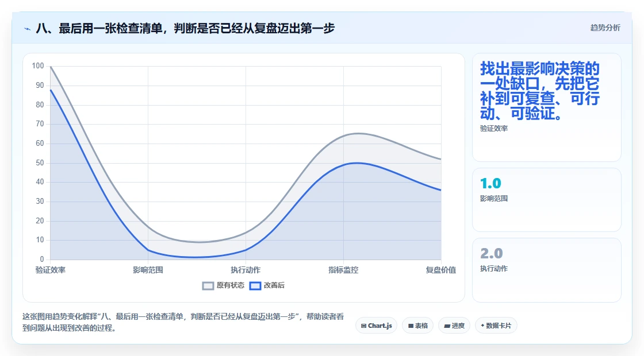Viewport: 644px width, 356px height.
Task: Select the 表格 chip
Action: 417,326
